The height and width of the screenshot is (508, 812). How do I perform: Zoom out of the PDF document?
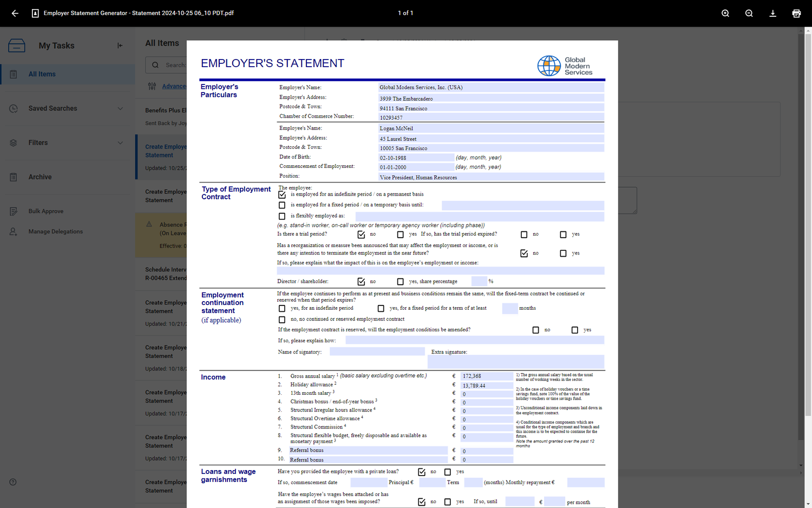(x=749, y=13)
